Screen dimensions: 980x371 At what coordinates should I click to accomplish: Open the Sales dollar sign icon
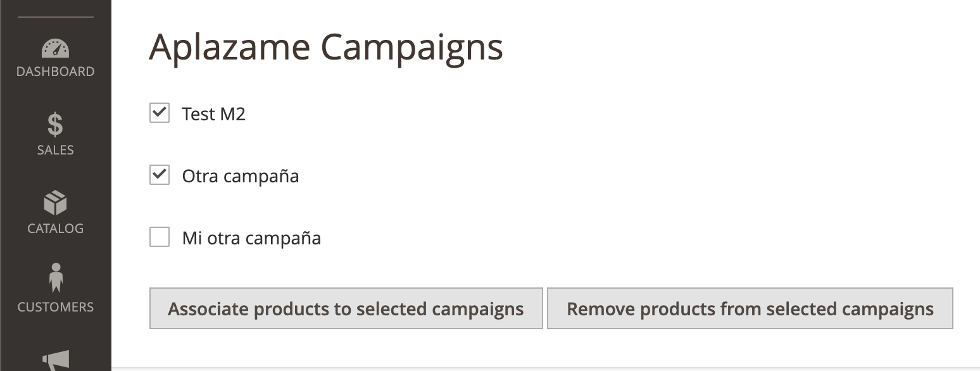pos(55,125)
